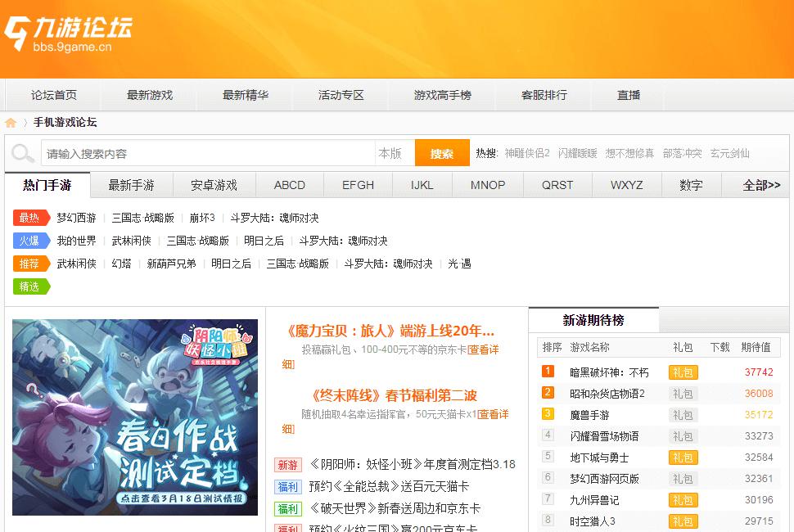Image resolution: width=794 pixels, height=532 pixels.
Task: Click 礼包 badge for 魔兽手游
Action: pyautogui.click(x=683, y=415)
